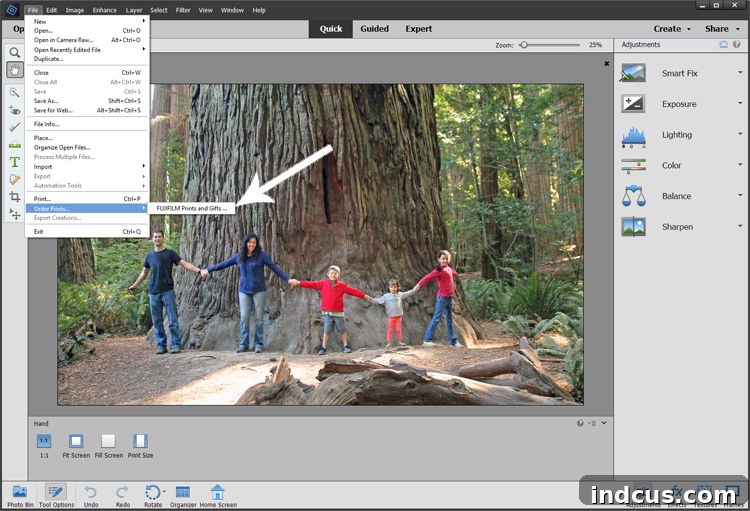Go to Home Screen

pyautogui.click(x=218, y=496)
